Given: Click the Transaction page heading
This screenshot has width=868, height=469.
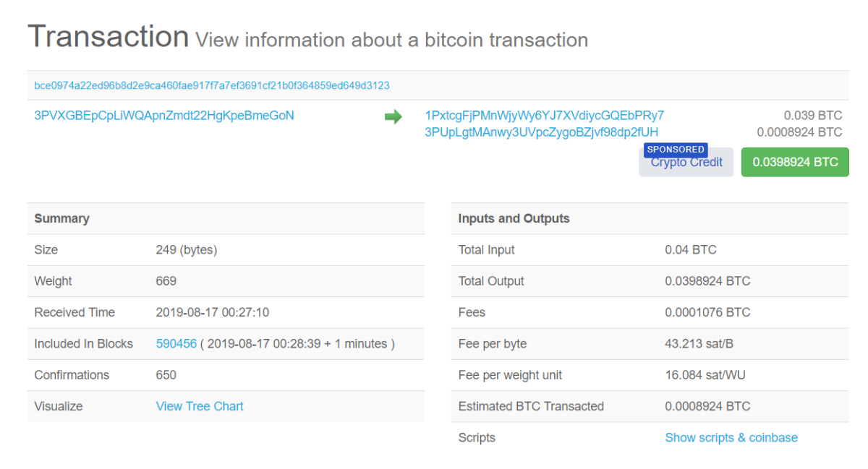Looking at the screenshot, I should (109, 36).
